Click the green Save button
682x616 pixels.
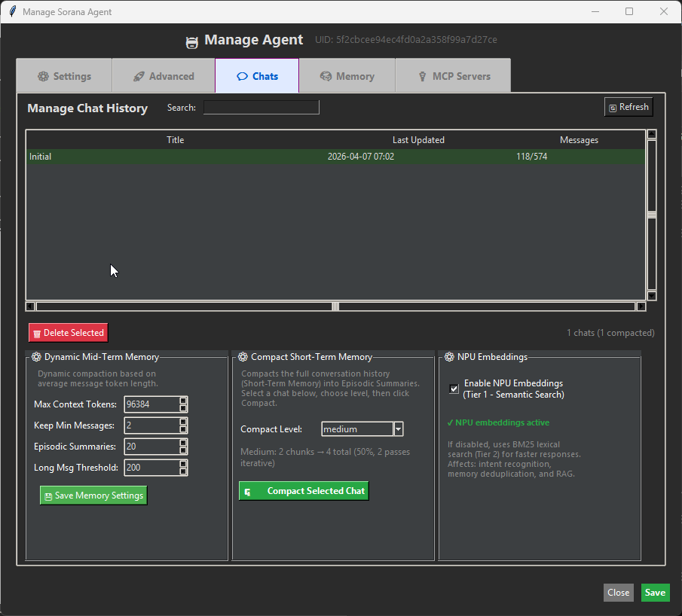click(x=655, y=593)
